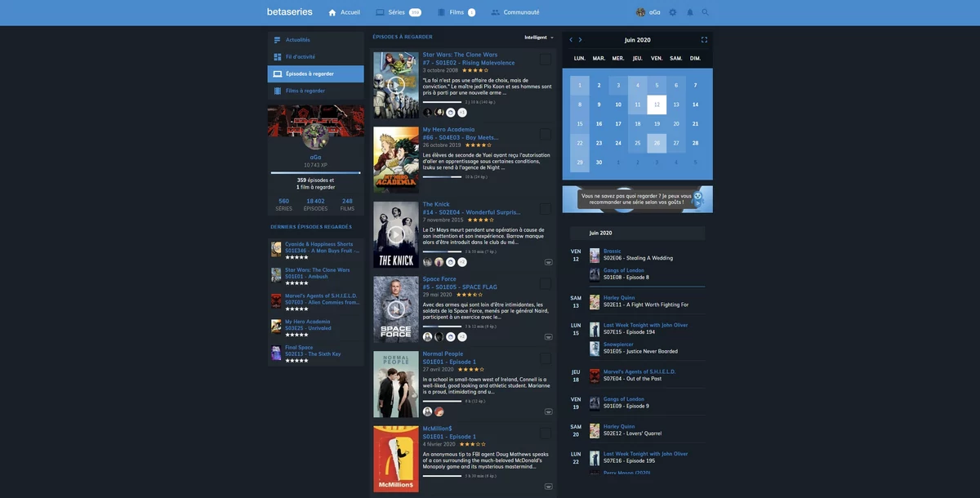Click the aGa profile avatar in header
Viewport: 980px width, 498px height.
(641, 12)
